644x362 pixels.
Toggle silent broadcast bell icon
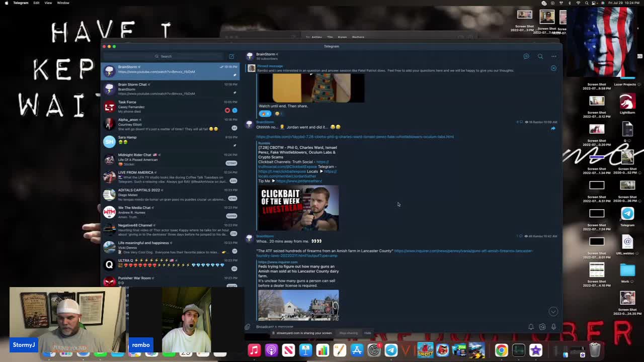click(531, 327)
